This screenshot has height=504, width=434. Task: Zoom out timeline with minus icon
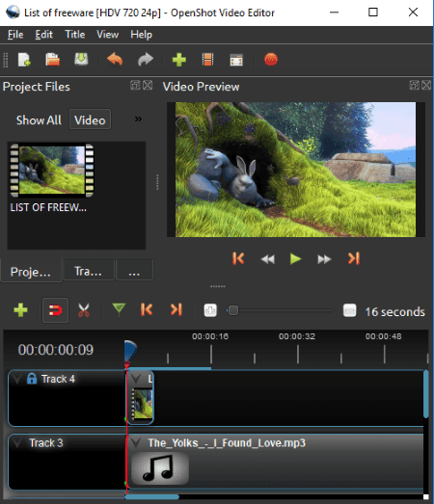(x=349, y=310)
